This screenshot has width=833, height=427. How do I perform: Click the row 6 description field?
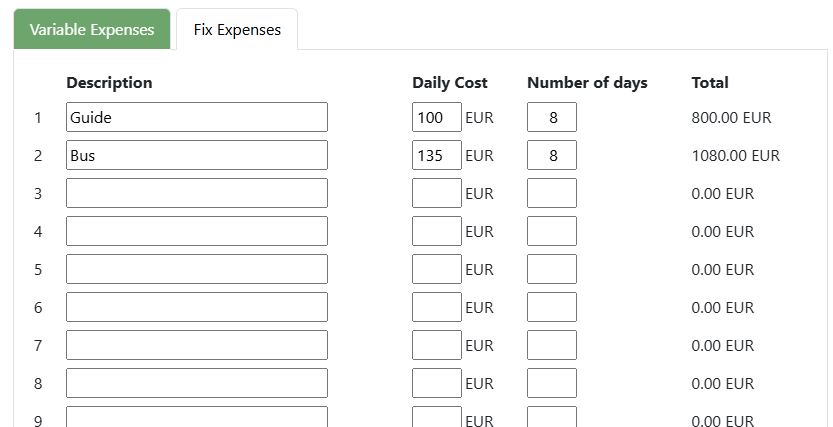coord(196,307)
